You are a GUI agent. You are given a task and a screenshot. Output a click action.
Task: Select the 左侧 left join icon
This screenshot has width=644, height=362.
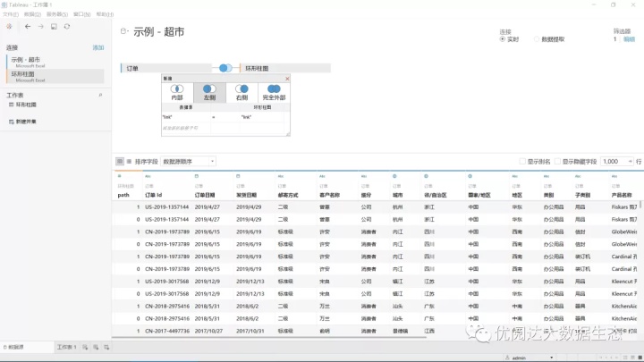[209, 88]
